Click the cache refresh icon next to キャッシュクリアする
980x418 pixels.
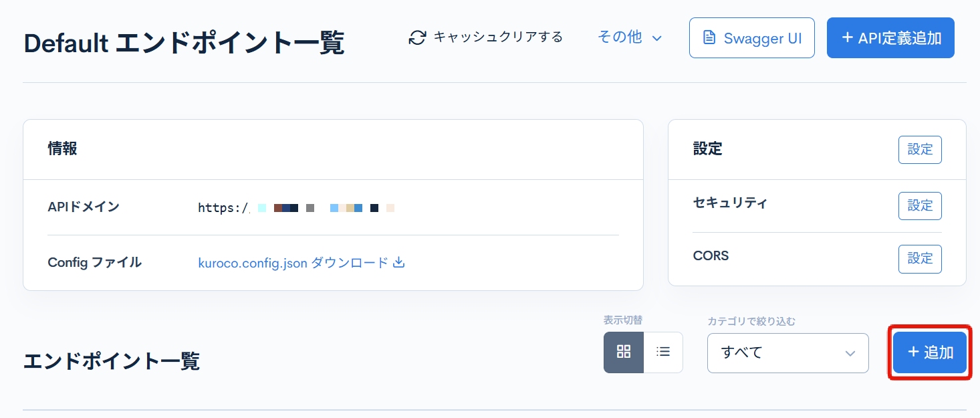point(416,38)
